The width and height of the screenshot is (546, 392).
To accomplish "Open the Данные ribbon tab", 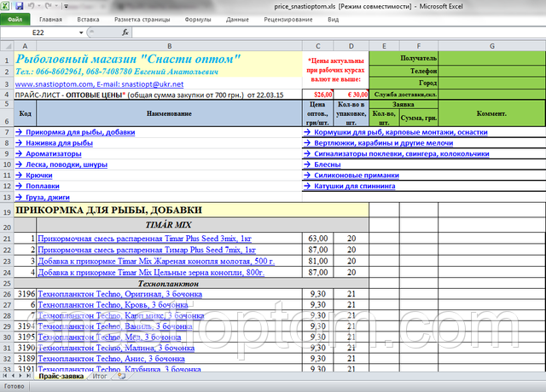I will point(237,20).
